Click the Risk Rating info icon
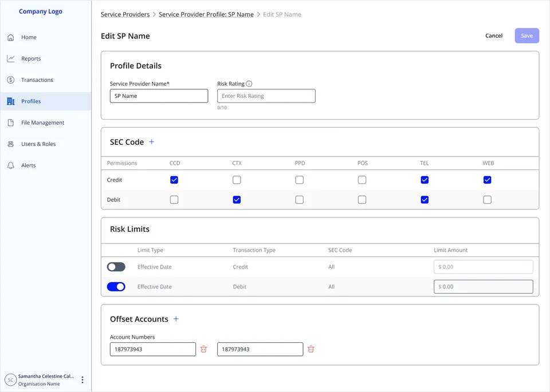The height and width of the screenshot is (392, 550). [x=249, y=84]
